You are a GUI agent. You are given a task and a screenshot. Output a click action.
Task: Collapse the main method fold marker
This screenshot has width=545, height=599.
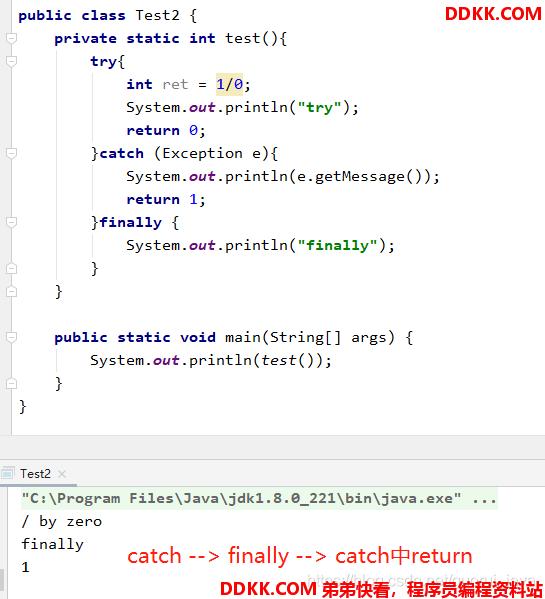point(11,337)
